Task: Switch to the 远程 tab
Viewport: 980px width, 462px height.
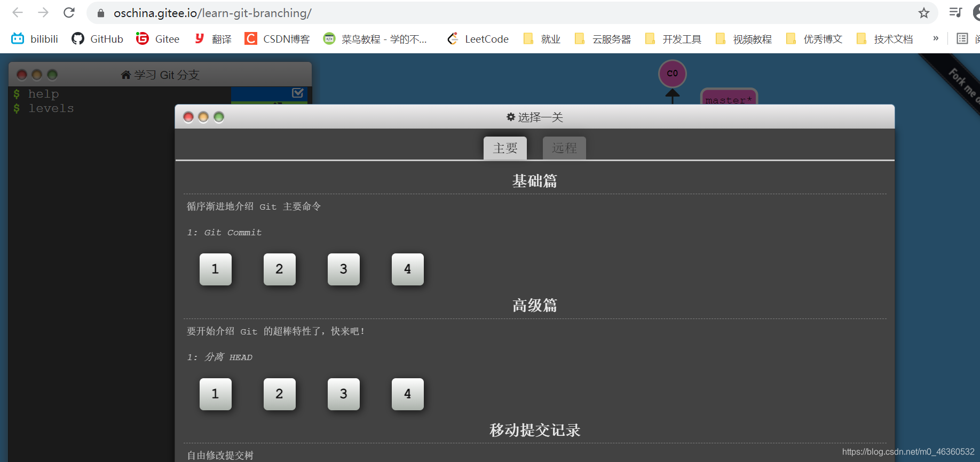Action: point(564,148)
